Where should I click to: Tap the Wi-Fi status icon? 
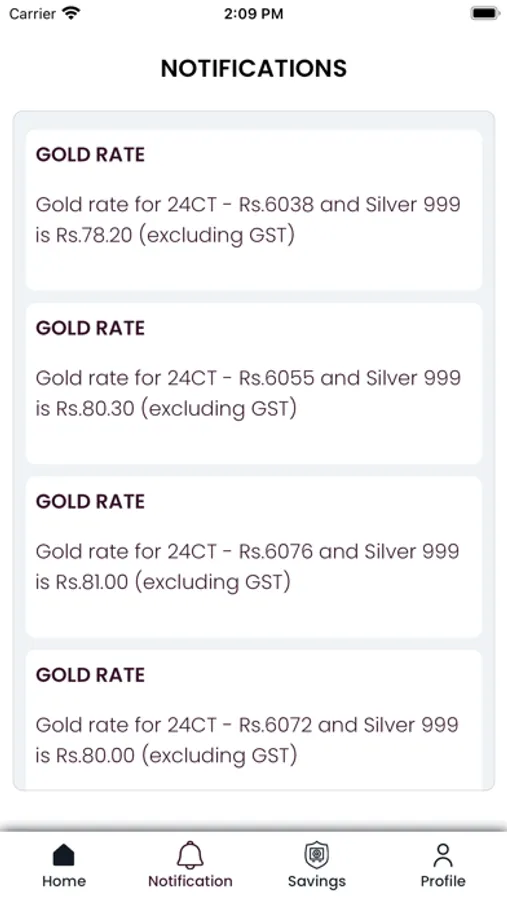pyautogui.click(x=72, y=13)
